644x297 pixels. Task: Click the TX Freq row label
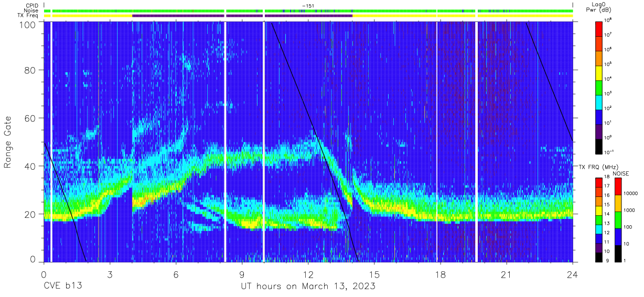point(27,16)
